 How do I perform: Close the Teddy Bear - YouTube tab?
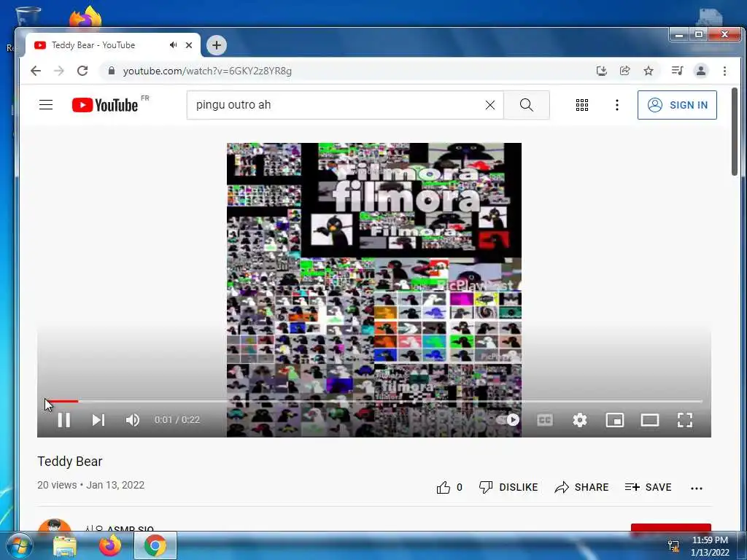pos(189,45)
